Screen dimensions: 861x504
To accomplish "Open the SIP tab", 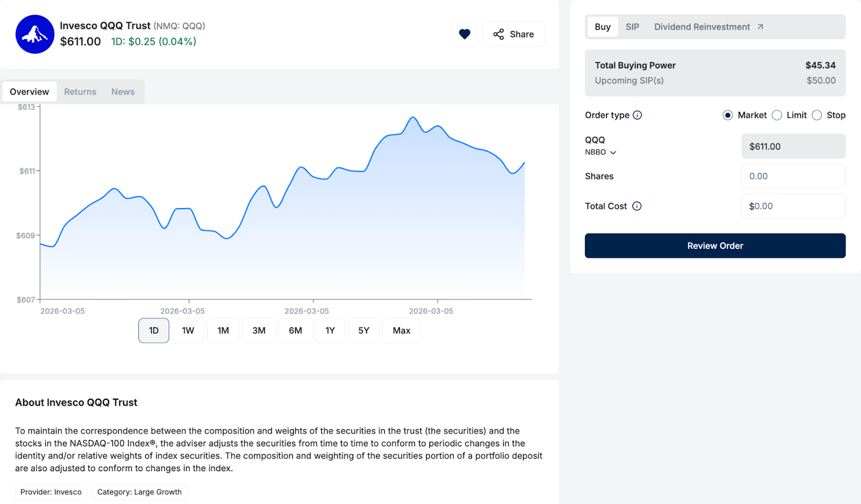I will (x=632, y=27).
